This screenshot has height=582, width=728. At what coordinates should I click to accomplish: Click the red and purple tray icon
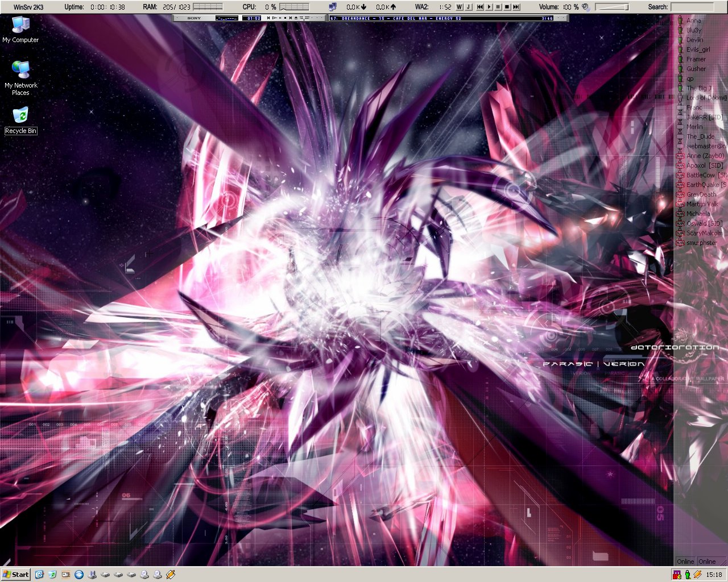click(677, 575)
